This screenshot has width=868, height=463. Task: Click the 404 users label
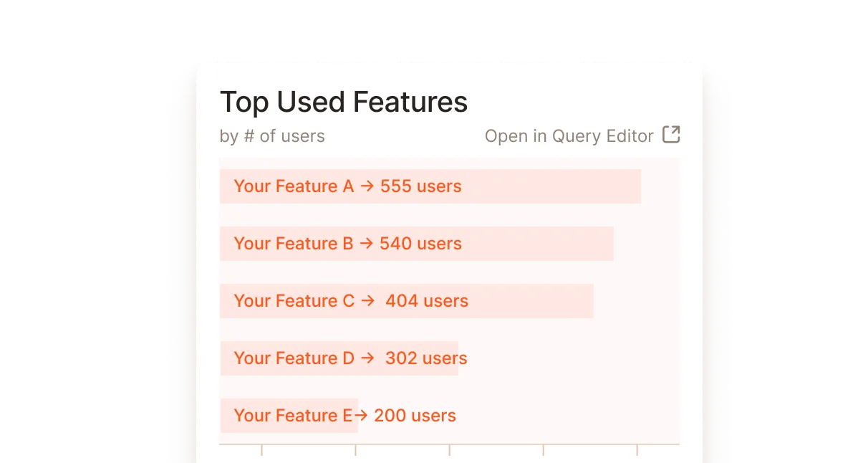(x=426, y=301)
